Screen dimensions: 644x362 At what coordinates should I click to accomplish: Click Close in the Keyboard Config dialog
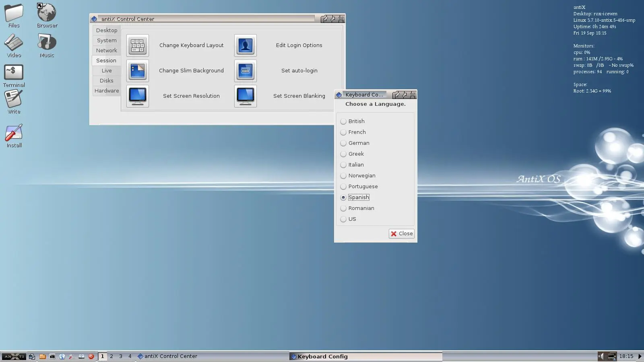coord(402,234)
